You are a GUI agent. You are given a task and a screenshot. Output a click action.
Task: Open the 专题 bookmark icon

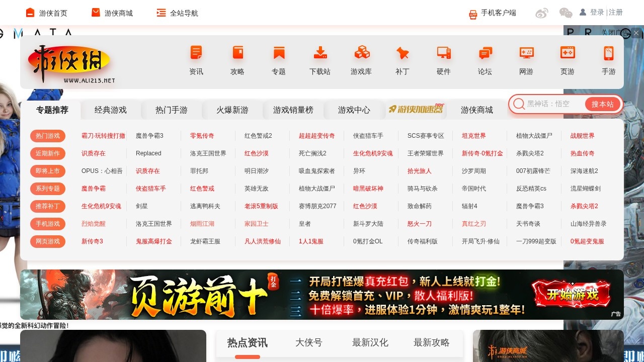click(x=279, y=52)
